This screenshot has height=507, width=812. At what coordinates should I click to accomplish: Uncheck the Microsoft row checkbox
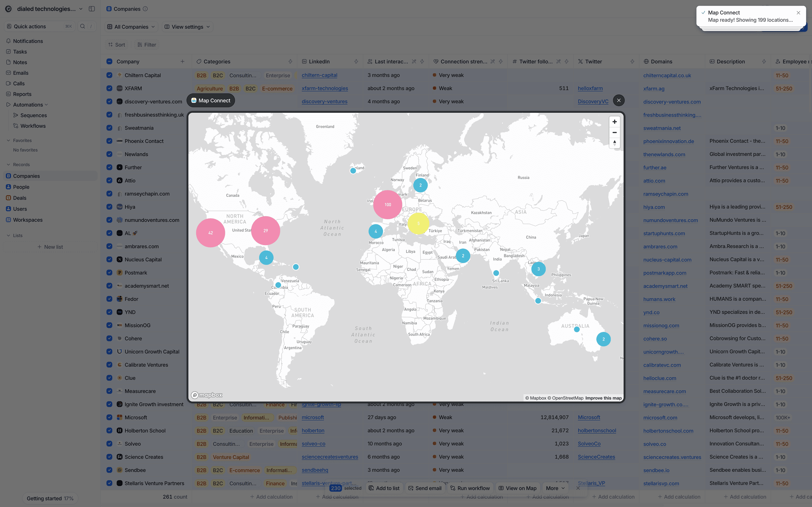pyautogui.click(x=109, y=417)
